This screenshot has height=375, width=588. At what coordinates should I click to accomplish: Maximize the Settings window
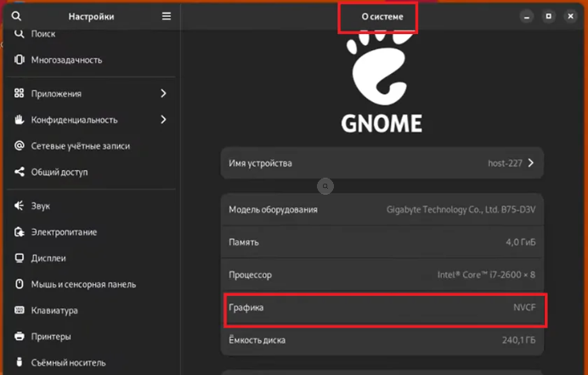coord(549,16)
